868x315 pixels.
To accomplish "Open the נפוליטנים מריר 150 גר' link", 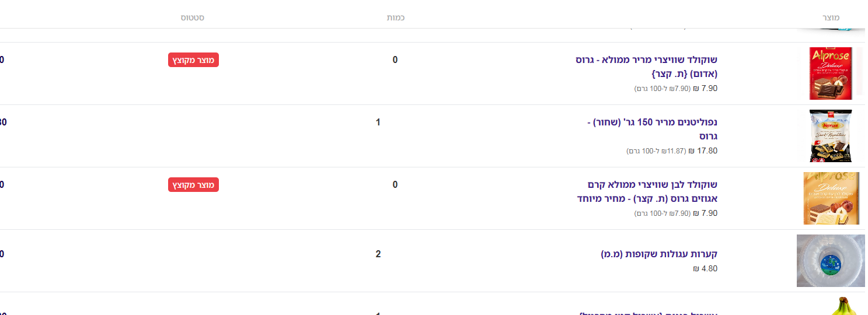I will (652, 129).
